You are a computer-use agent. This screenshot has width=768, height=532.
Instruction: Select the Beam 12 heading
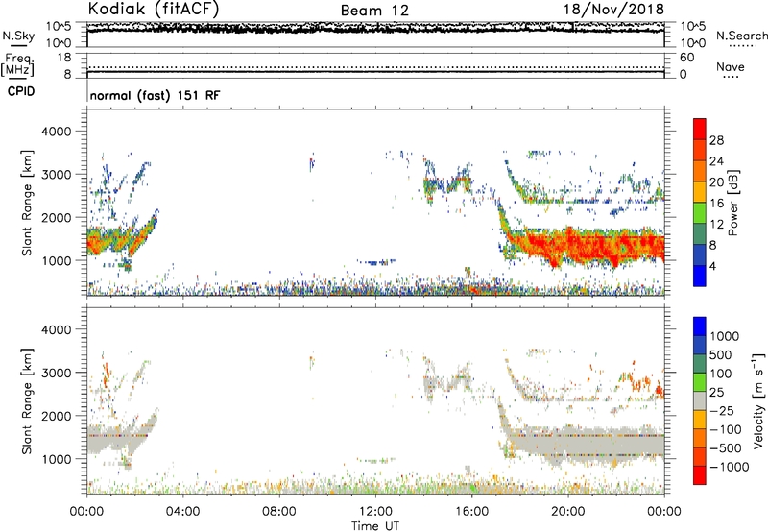pyautogui.click(x=374, y=10)
